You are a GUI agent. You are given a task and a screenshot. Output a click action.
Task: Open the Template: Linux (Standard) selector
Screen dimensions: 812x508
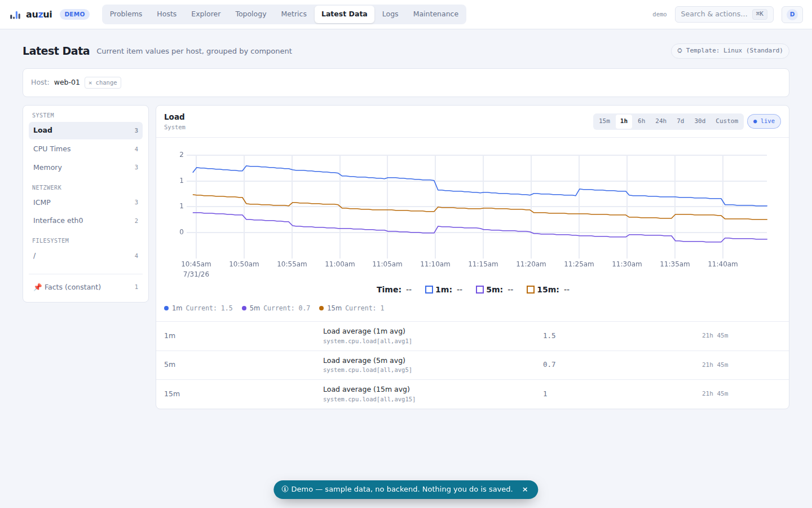pos(730,51)
